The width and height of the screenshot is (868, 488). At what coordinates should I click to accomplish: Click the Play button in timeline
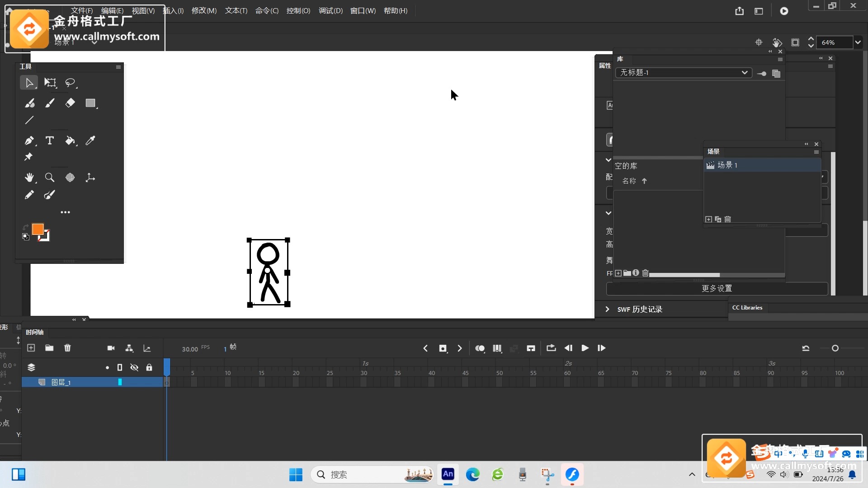click(x=585, y=348)
